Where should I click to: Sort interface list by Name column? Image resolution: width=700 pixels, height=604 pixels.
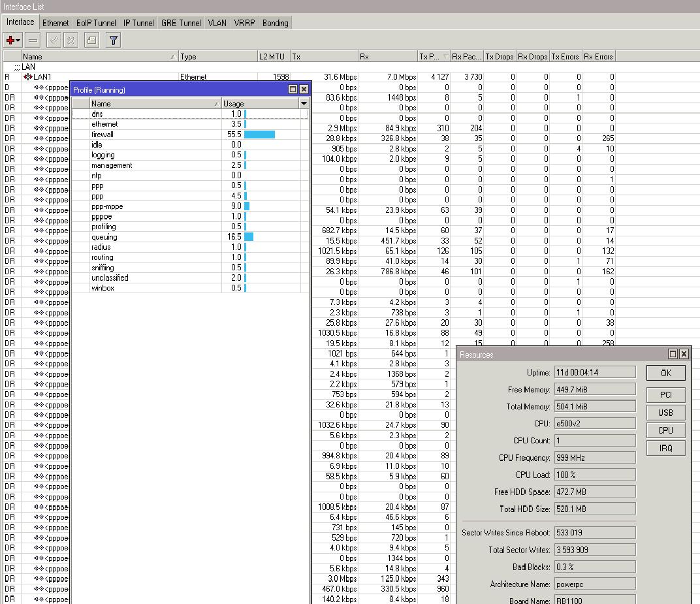98,57
